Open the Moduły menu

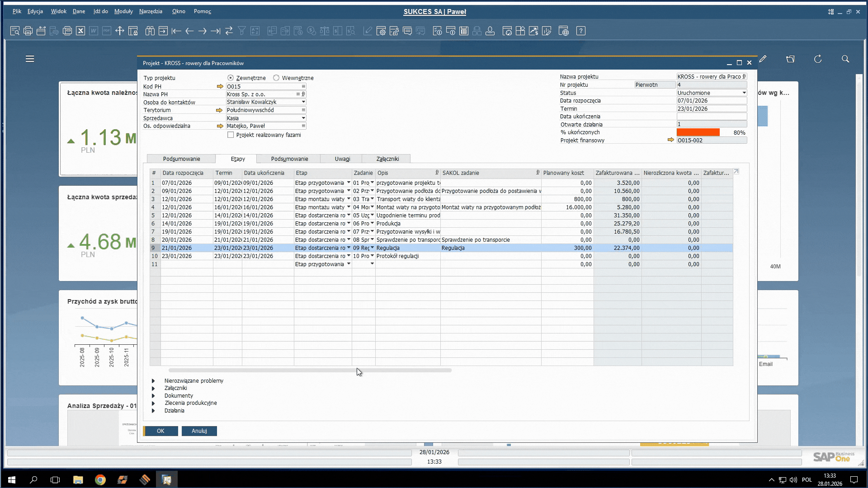point(123,11)
